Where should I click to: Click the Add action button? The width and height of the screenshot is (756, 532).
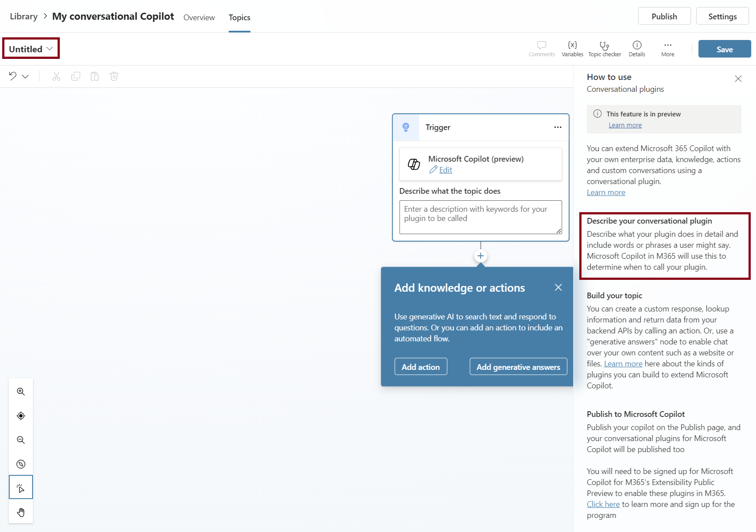tap(421, 367)
